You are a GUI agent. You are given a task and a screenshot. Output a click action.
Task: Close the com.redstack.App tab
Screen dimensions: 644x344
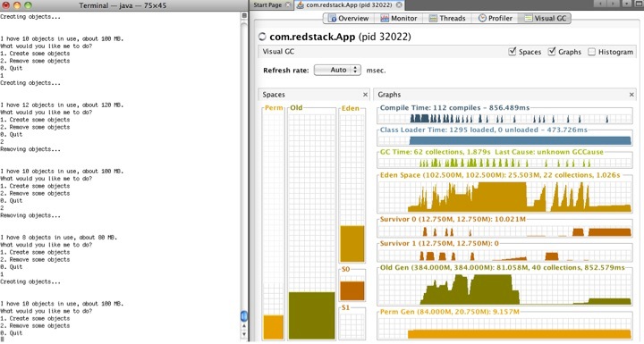[398, 5]
